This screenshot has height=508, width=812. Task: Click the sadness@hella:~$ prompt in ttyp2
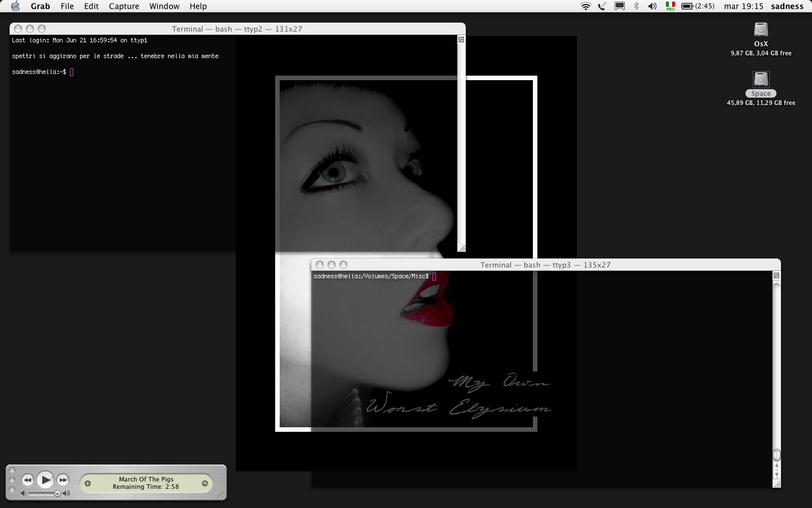coord(39,72)
